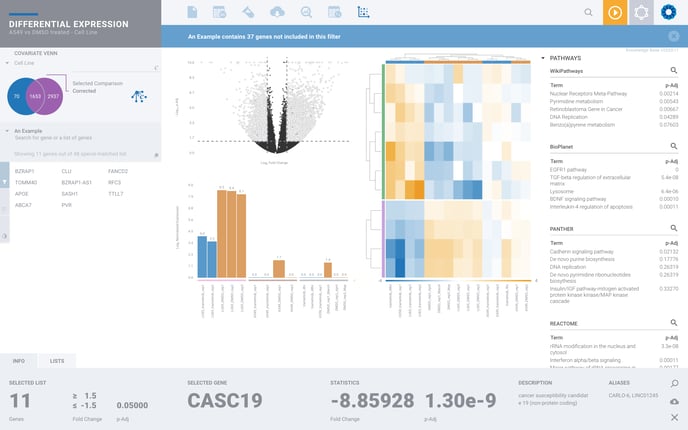
Task: Select gene BZRAP1 from the list
Action: click(25, 171)
